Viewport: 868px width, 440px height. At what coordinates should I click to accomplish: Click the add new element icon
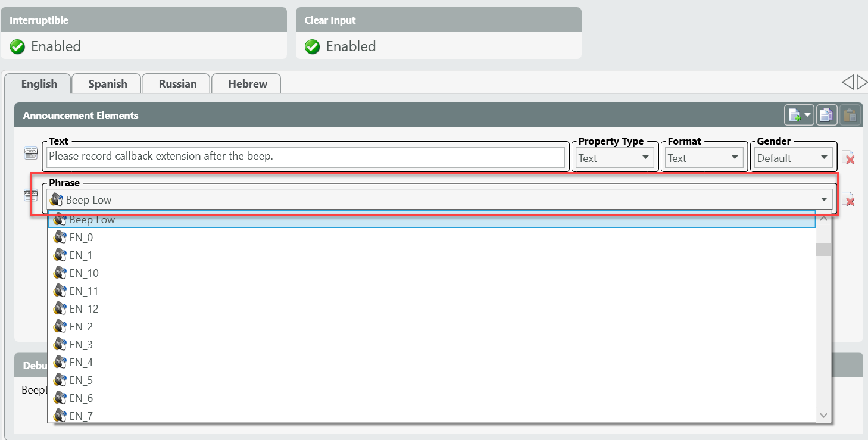point(794,116)
